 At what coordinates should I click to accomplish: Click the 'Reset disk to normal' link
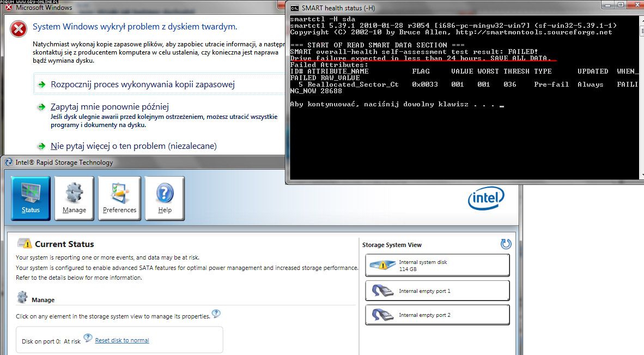pyautogui.click(x=122, y=340)
